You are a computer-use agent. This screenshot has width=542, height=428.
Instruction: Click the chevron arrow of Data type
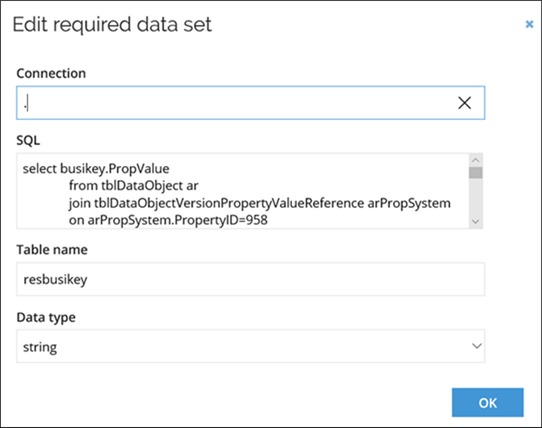pyautogui.click(x=477, y=346)
